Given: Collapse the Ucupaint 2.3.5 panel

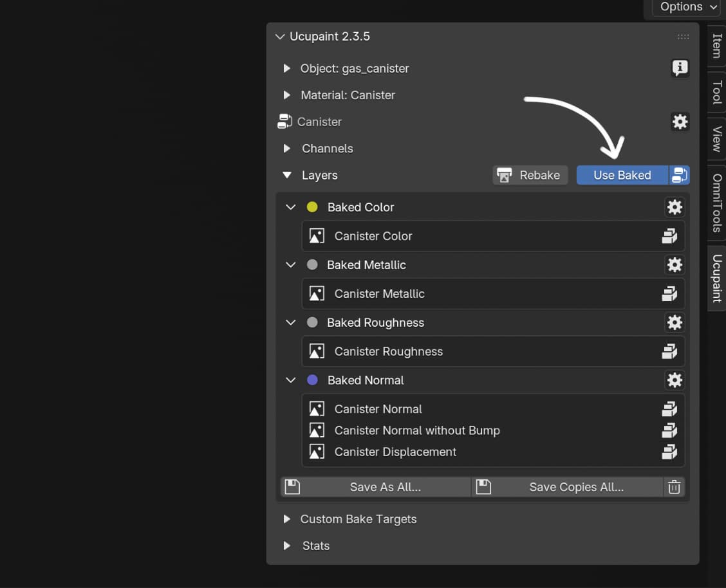Looking at the screenshot, I should [280, 37].
